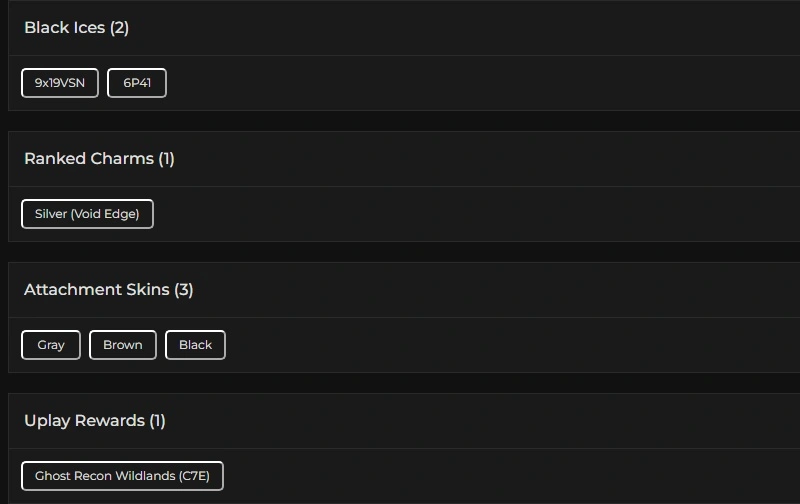Click the (2) count beside Black Ices
The height and width of the screenshot is (504, 800).
(120, 28)
